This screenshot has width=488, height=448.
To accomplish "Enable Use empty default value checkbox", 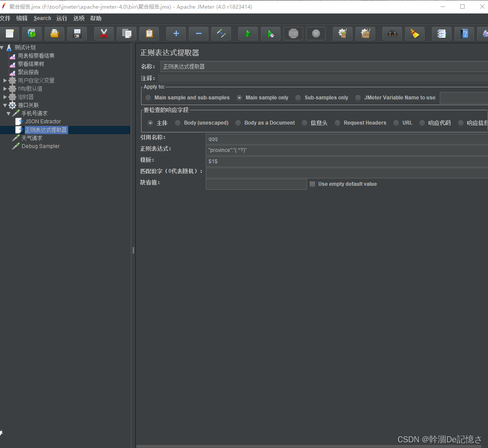I will click(313, 184).
